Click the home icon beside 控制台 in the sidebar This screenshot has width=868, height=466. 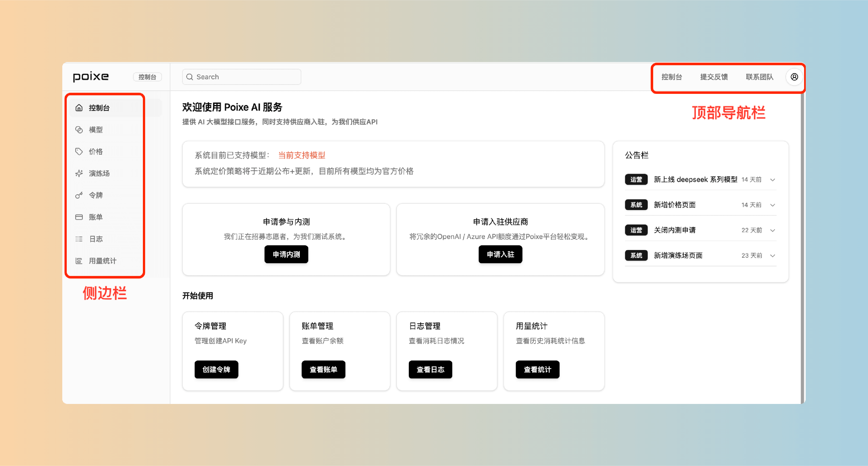point(79,108)
